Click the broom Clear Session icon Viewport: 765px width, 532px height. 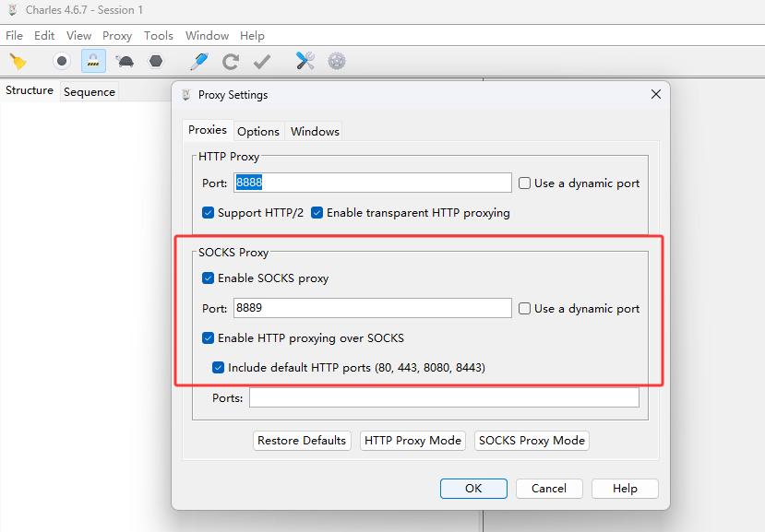pyautogui.click(x=18, y=62)
